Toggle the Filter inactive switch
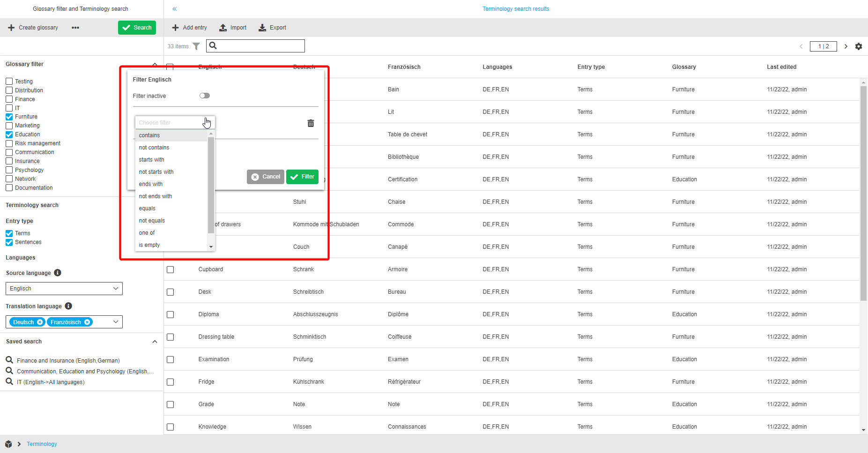This screenshot has height=453, width=868. coord(205,96)
